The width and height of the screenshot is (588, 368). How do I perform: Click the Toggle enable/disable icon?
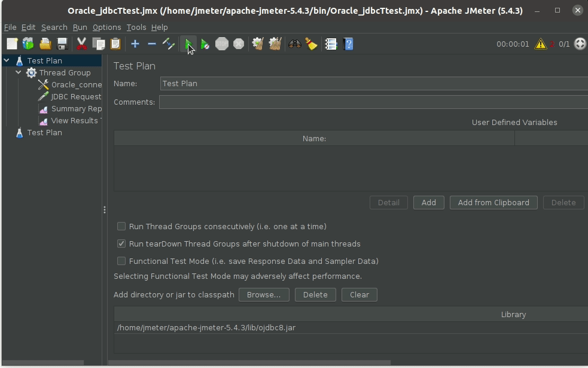click(x=168, y=44)
